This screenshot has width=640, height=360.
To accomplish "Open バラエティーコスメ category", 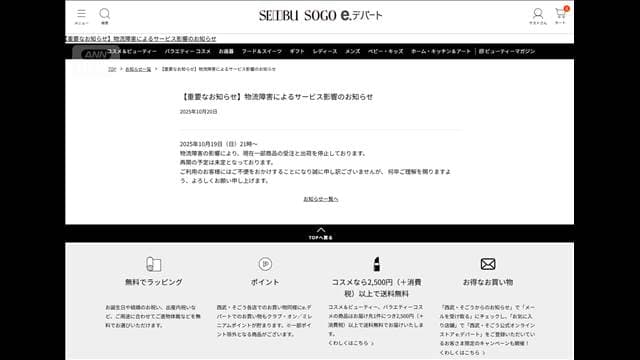I will click(x=188, y=51).
